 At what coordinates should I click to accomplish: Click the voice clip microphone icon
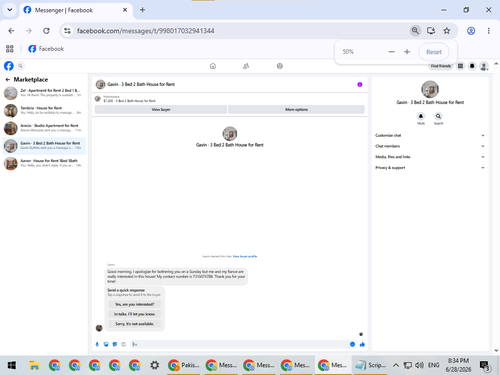97,344
